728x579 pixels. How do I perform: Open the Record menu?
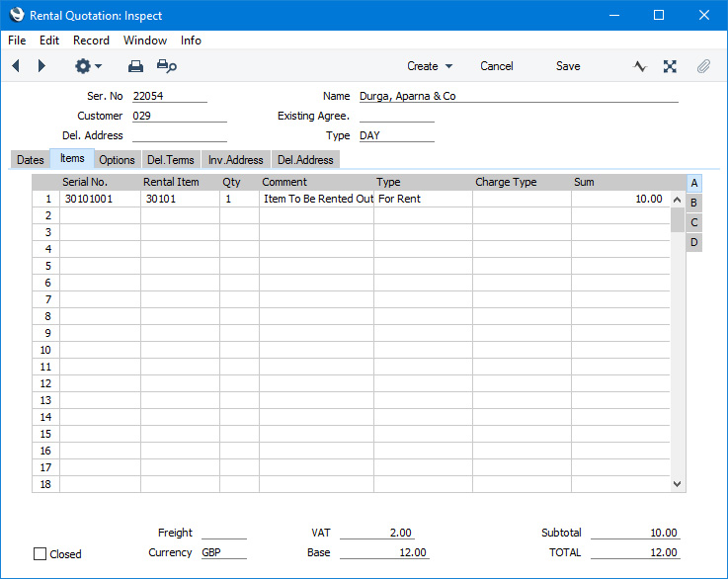pyautogui.click(x=91, y=41)
